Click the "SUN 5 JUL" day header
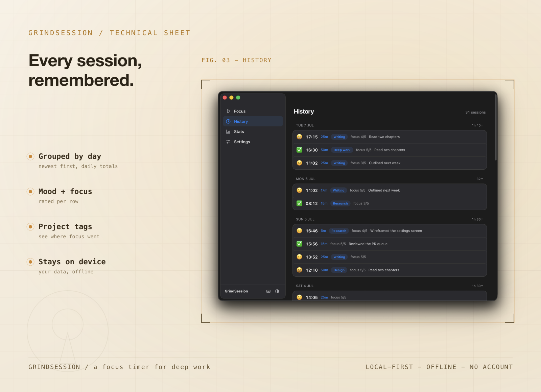 [x=305, y=219]
